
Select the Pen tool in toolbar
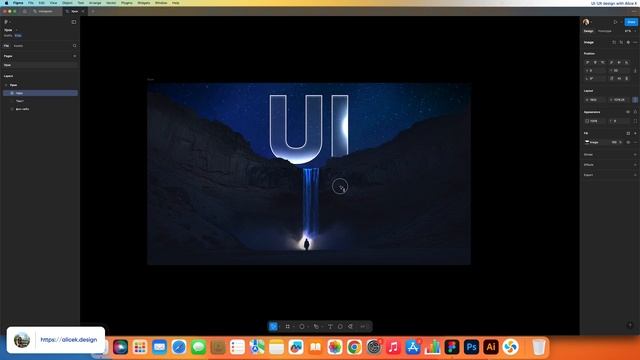[316, 327]
